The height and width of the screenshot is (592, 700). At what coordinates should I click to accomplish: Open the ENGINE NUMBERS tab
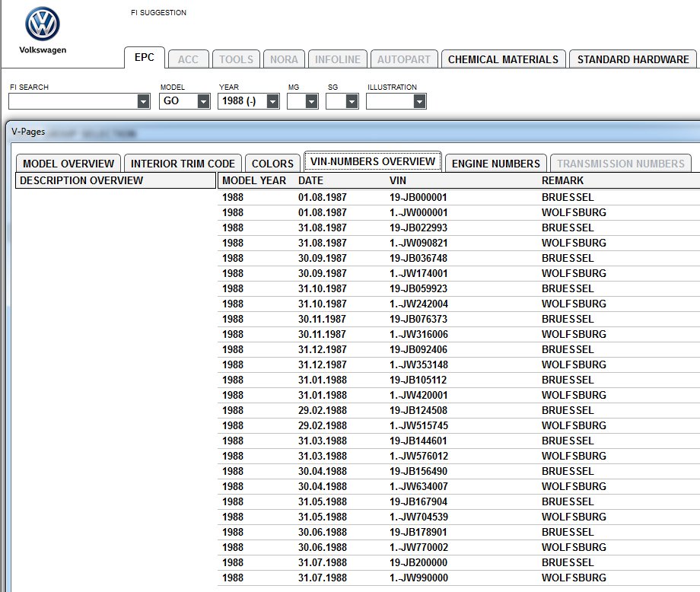(496, 164)
